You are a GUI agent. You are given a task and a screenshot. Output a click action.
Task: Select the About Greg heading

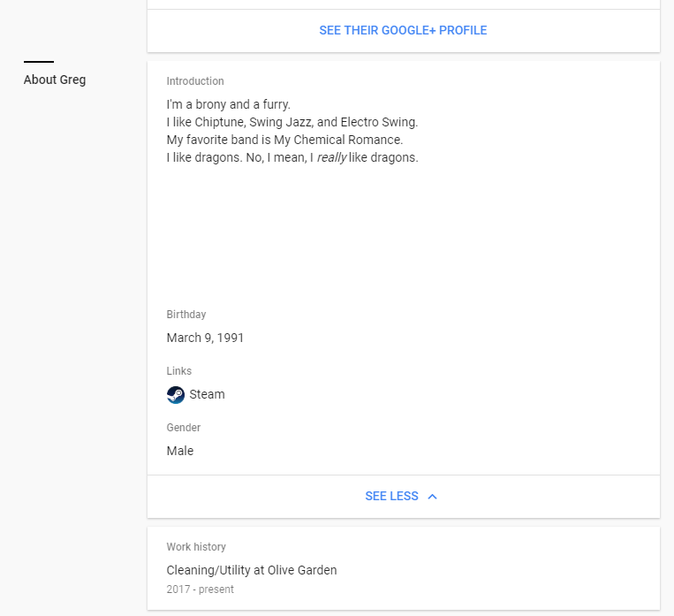[x=55, y=80]
